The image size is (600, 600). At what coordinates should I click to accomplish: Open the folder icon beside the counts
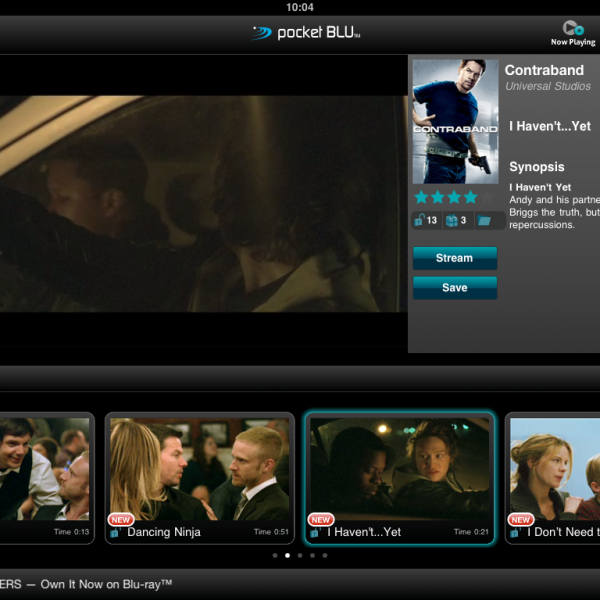(485, 220)
